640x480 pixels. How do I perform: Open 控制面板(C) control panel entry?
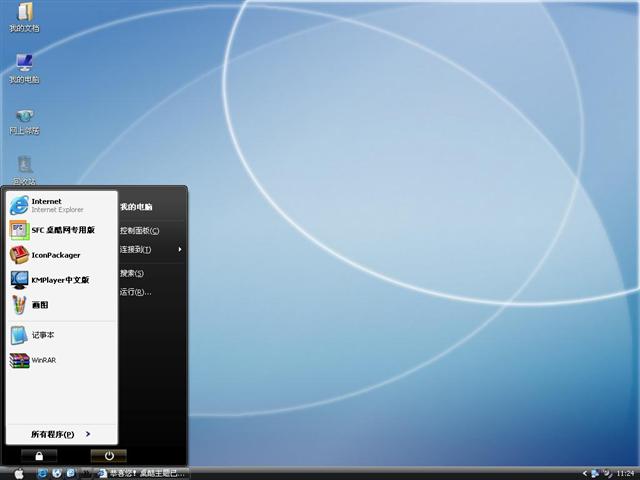click(139, 231)
